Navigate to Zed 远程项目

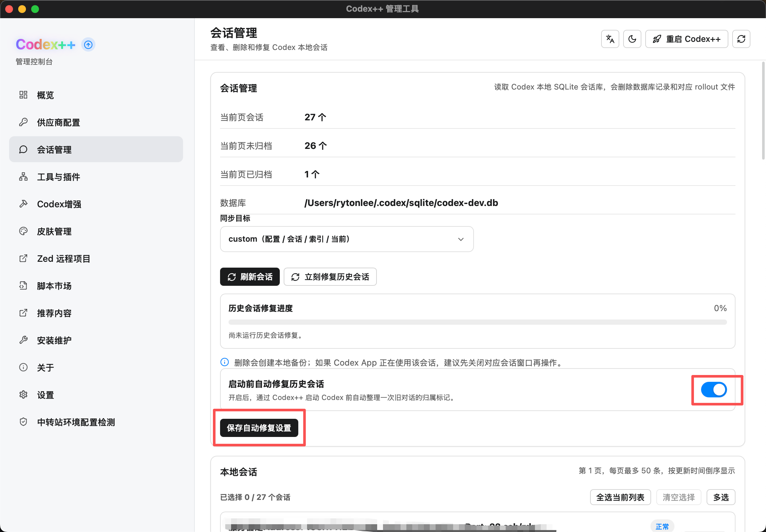pos(96,258)
